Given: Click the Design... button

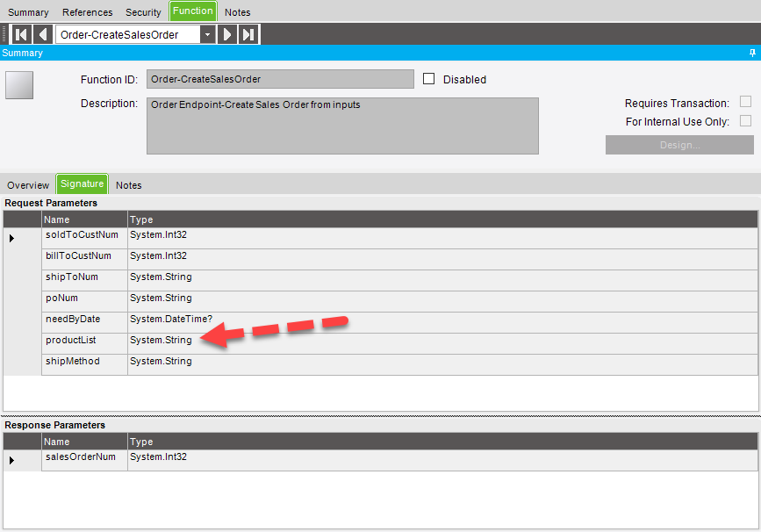Looking at the screenshot, I should click(679, 145).
